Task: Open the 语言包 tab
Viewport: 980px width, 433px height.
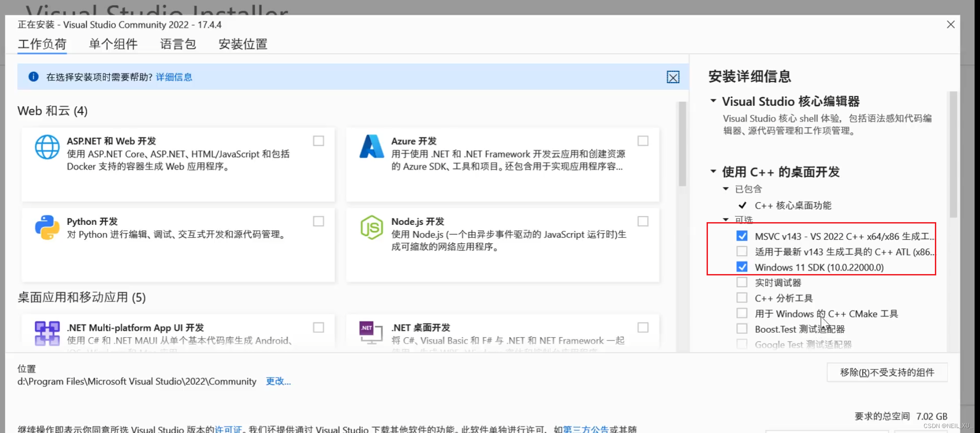Action: point(178,44)
